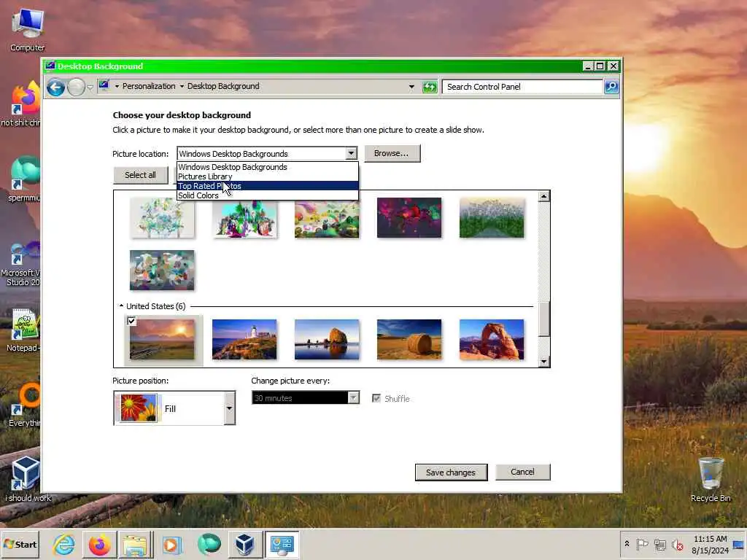Open the Start menu
Image resolution: width=747 pixels, height=560 pixels.
tap(20, 544)
